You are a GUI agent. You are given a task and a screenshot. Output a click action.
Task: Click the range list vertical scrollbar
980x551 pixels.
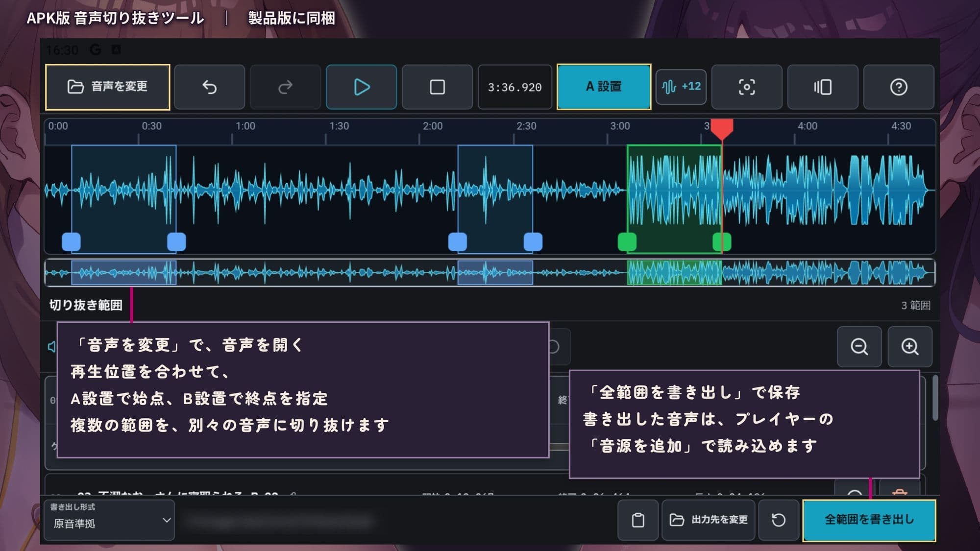[x=935, y=398]
